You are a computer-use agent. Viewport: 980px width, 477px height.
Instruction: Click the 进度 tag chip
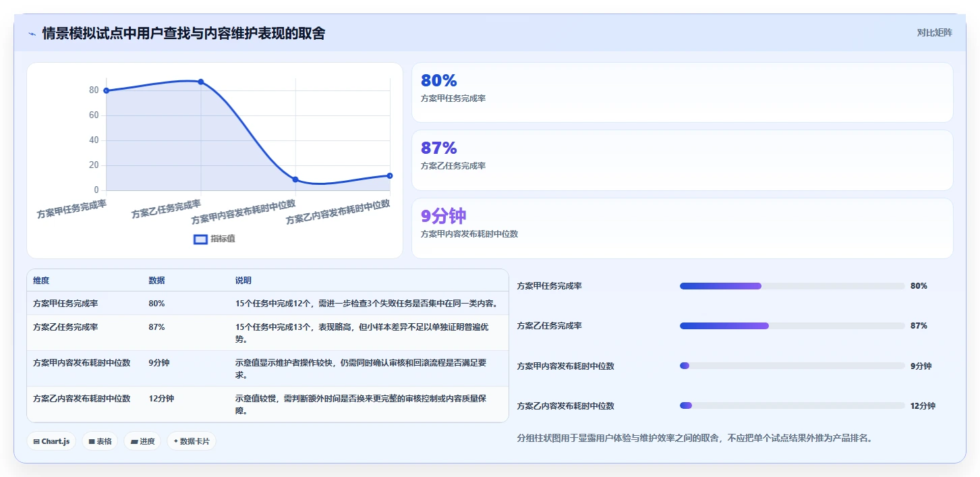coord(142,441)
